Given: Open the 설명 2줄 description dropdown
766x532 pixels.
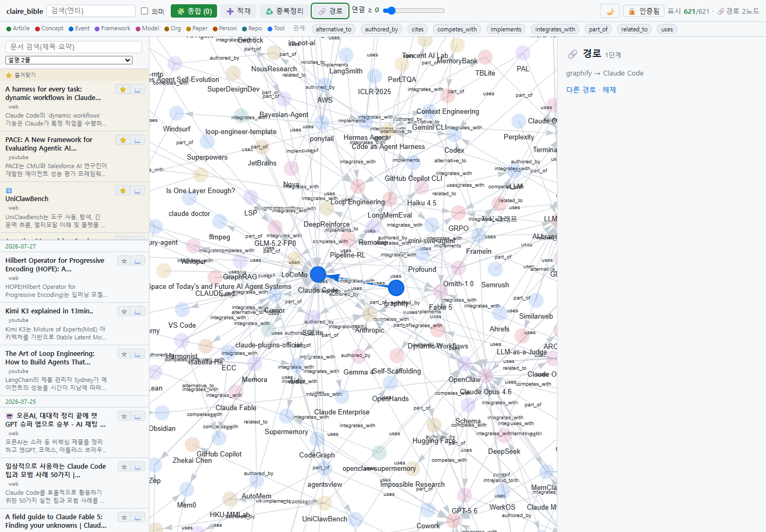Looking at the screenshot, I should (x=69, y=60).
